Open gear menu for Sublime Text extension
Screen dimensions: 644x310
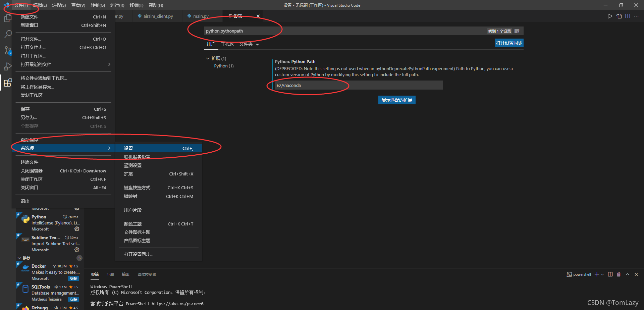[77, 250]
